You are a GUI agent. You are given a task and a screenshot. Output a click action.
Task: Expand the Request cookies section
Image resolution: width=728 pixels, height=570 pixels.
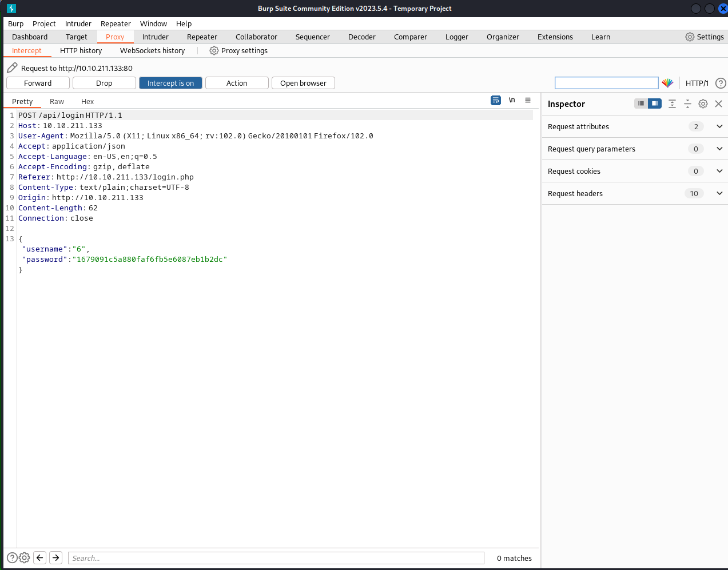click(719, 171)
